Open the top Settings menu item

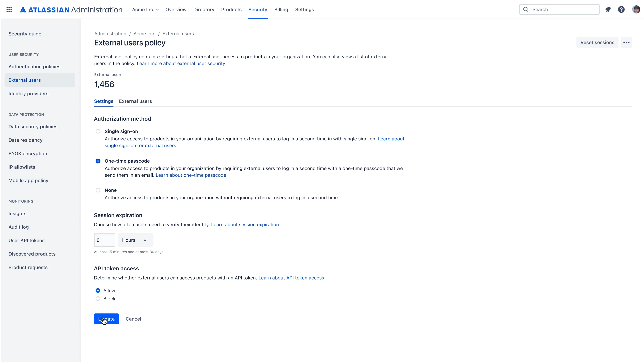[x=304, y=10]
